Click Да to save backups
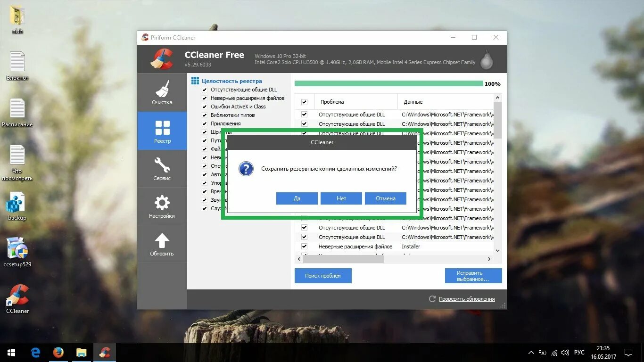Screen dimensions: 644x362 [297, 198]
